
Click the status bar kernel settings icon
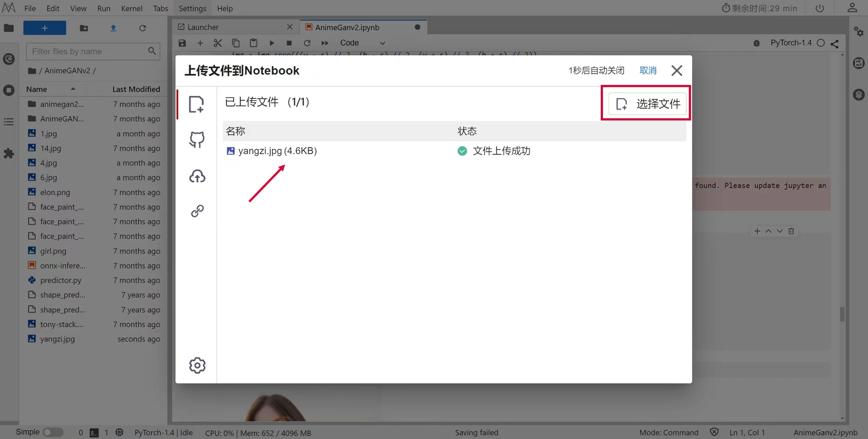tap(119, 432)
